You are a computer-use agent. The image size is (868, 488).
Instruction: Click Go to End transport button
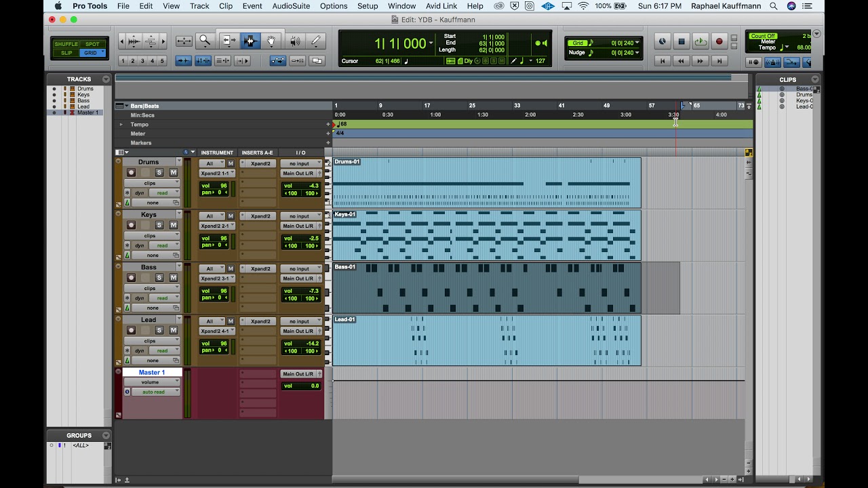pos(719,61)
